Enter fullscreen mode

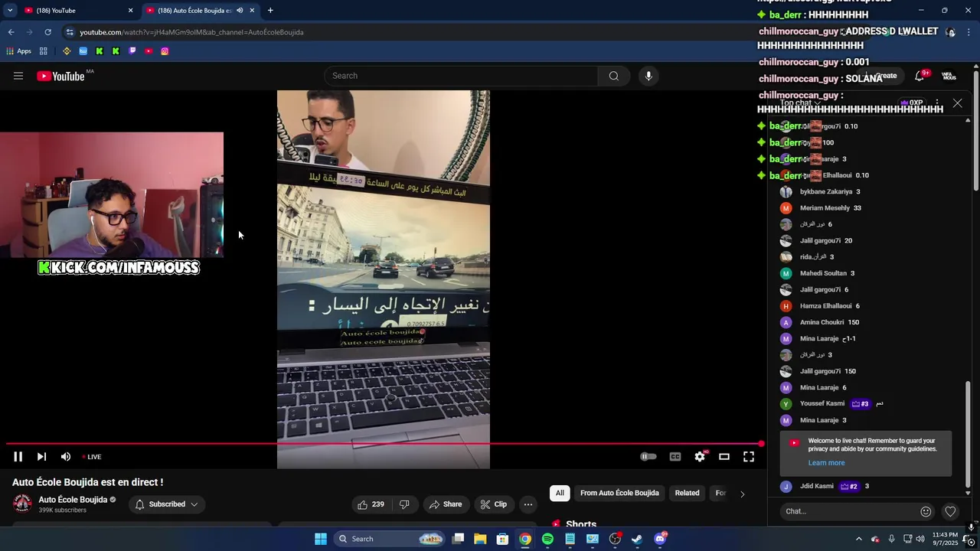tap(749, 457)
